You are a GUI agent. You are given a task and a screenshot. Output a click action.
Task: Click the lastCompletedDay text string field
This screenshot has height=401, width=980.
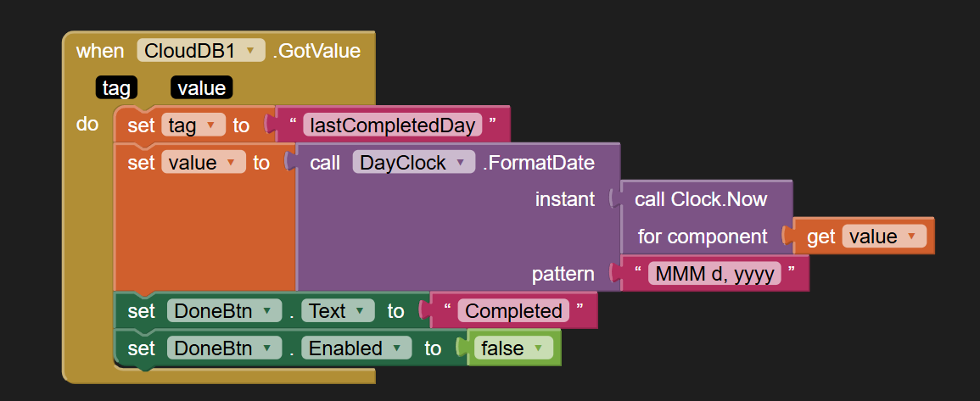[x=392, y=125]
